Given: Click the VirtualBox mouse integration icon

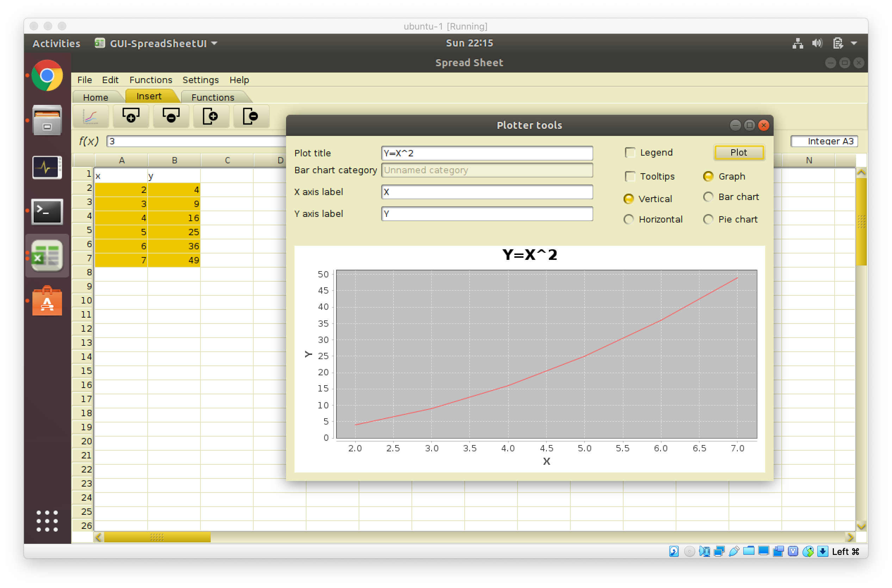Looking at the screenshot, I should click(808, 551).
